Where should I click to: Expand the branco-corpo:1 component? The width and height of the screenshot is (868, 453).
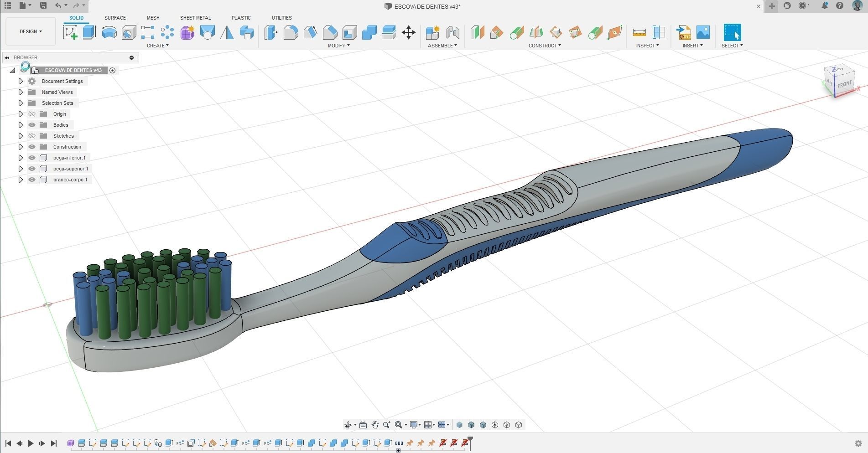(21, 180)
